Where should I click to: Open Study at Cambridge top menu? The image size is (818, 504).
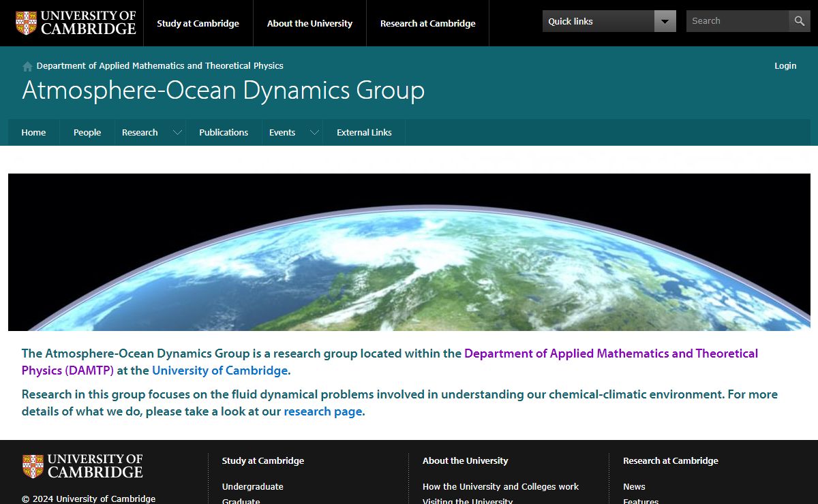pos(198,23)
